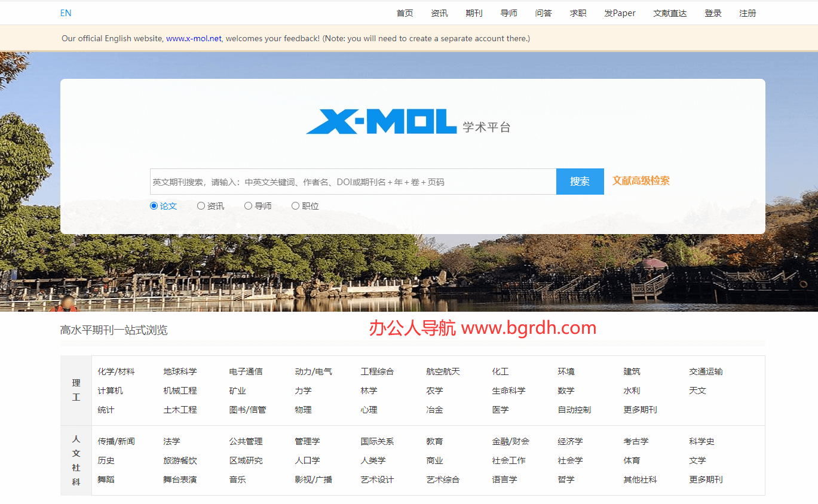Visit the www.x-mol.net link
818x504 pixels.
(x=194, y=38)
